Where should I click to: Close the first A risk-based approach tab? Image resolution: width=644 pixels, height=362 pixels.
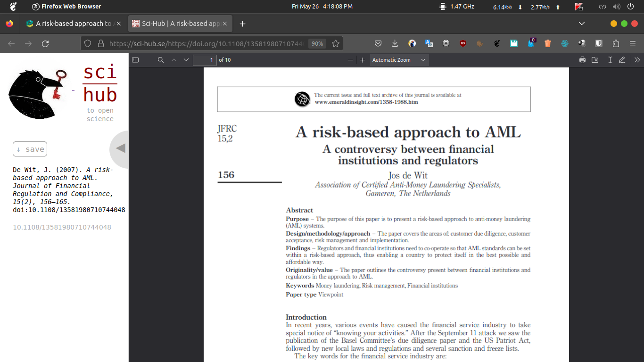coord(118,24)
